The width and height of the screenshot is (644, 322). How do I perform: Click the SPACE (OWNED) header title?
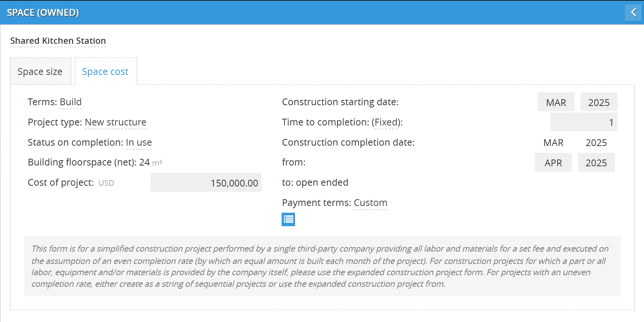[43, 13]
